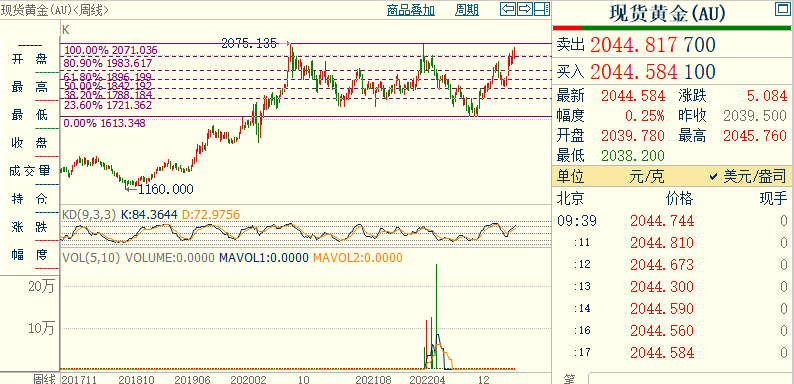The height and width of the screenshot is (384, 794).
Task: Click the 现货黄金(AU)<周线> chart title
Action: click(x=54, y=9)
